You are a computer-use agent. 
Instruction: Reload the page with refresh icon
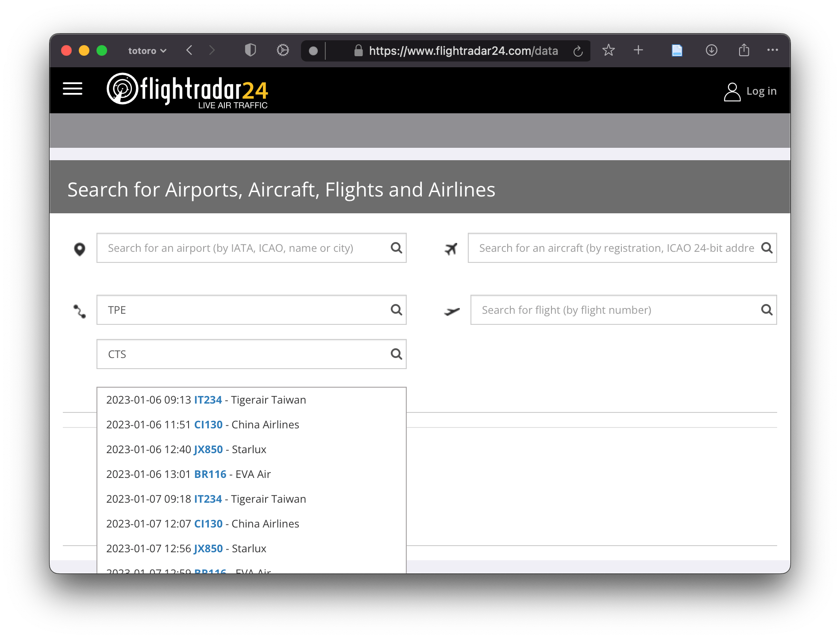[578, 51]
